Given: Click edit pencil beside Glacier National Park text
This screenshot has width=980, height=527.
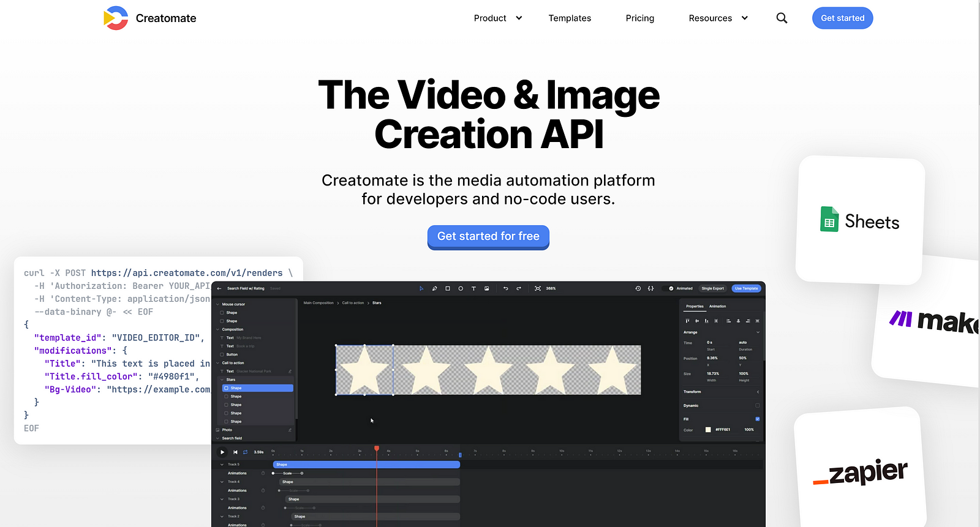Looking at the screenshot, I should click(290, 372).
